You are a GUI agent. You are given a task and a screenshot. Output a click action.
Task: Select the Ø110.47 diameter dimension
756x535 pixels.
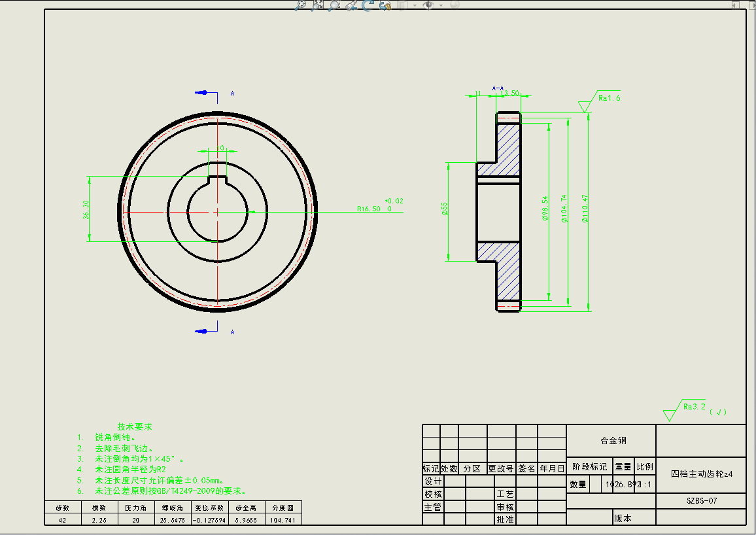pyautogui.click(x=585, y=209)
